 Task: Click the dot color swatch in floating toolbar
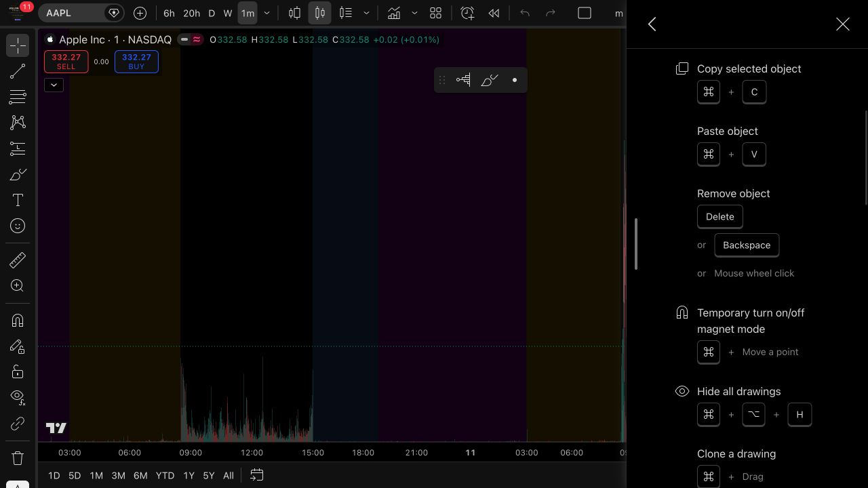coord(515,80)
